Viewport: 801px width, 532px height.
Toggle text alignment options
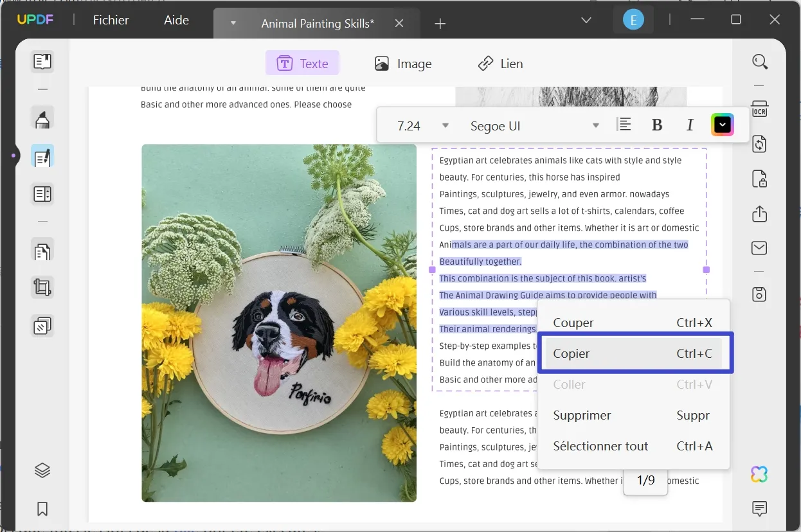[x=624, y=124]
